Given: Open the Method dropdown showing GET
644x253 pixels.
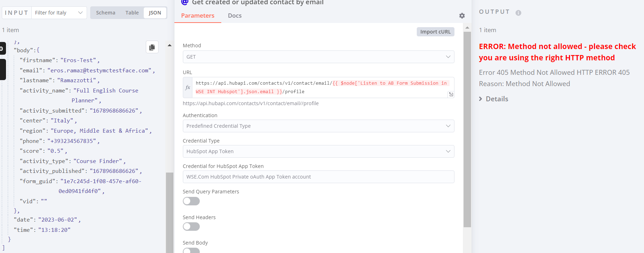Looking at the screenshot, I should (318, 57).
